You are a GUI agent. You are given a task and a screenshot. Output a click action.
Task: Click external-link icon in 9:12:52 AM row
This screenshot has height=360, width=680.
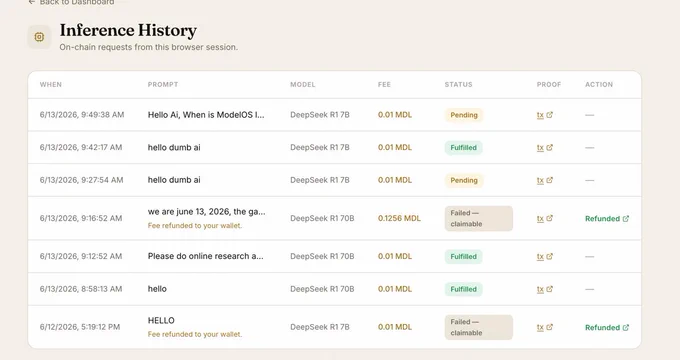click(549, 256)
